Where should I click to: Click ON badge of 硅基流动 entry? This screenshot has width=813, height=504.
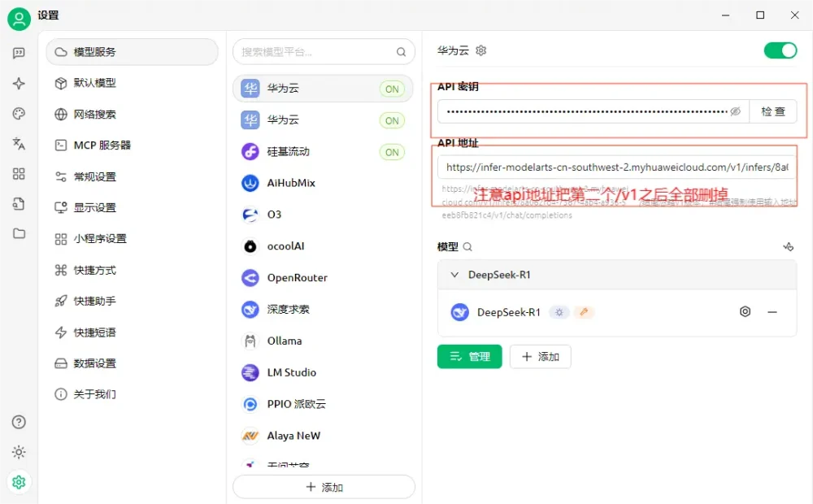pos(392,153)
